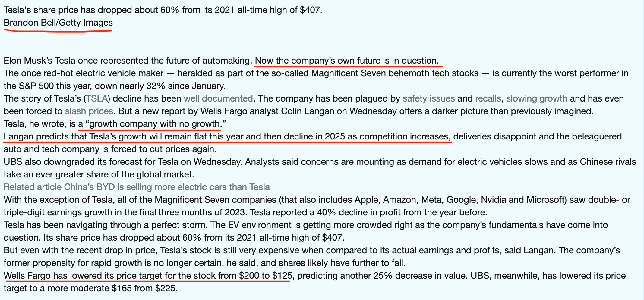Open the related article about China's BYD
The image size is (644, 300).
point(137,187)
